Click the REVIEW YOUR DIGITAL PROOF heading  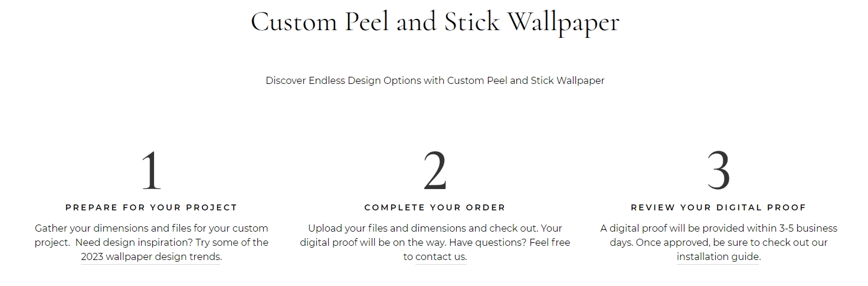click(719, 207)
